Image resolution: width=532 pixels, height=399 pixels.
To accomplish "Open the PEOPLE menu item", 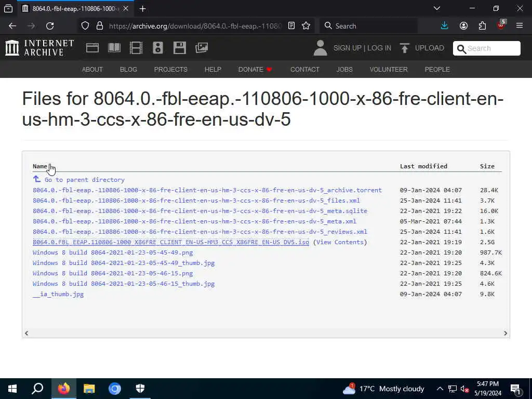I will 437,70.
